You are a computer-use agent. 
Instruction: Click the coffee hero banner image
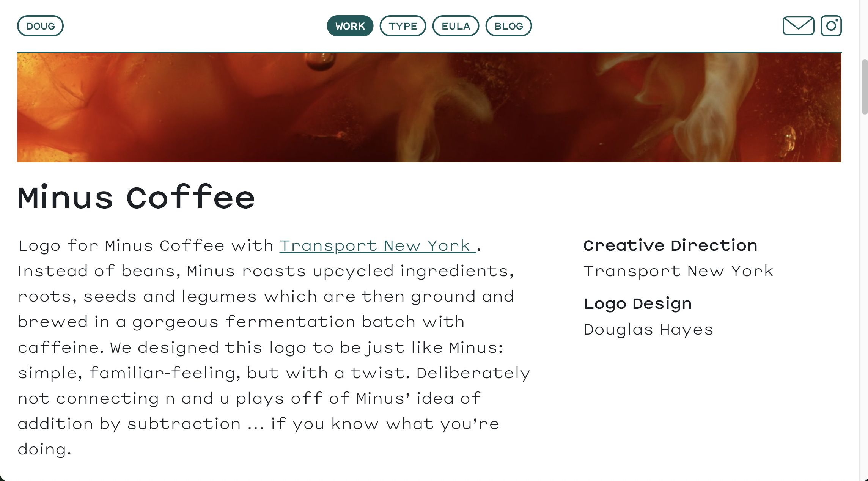pyautogui.click(x=434, y=106)
